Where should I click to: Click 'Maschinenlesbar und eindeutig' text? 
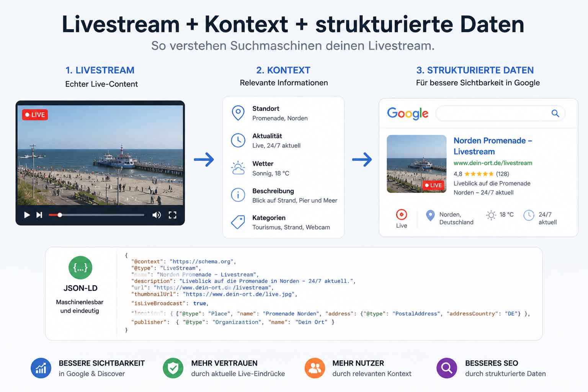(80, 306)
